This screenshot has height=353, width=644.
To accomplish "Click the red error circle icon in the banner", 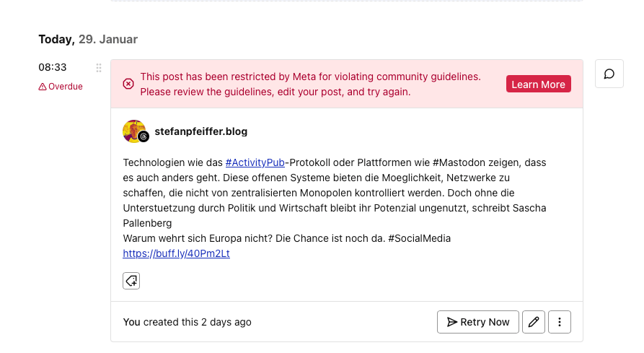I will click(128, 84).
